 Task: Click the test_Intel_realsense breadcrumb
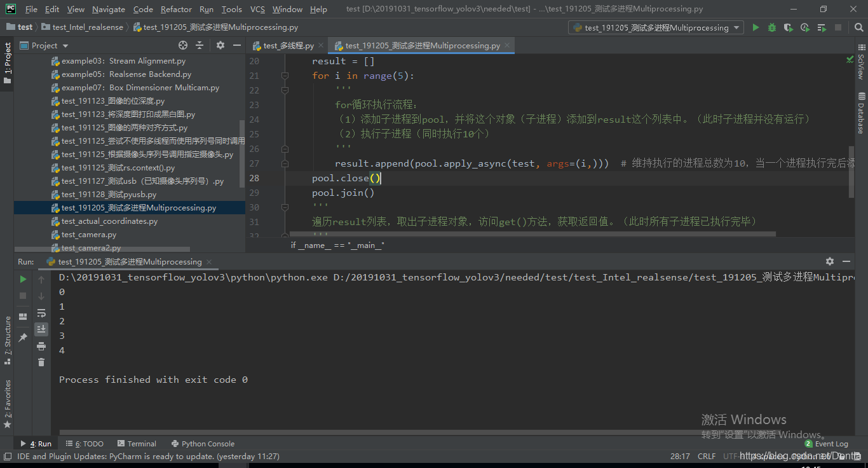click(x=83, y=27)
